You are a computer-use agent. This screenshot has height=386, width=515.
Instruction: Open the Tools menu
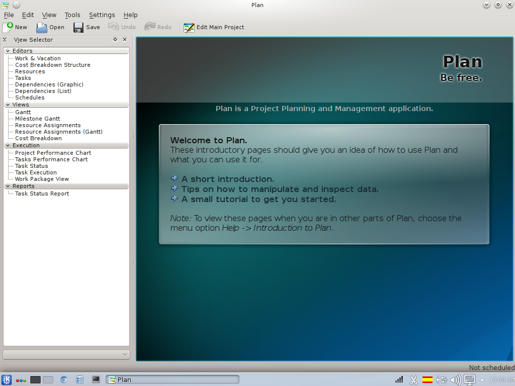pyautogui.click(x=72, y=15)
